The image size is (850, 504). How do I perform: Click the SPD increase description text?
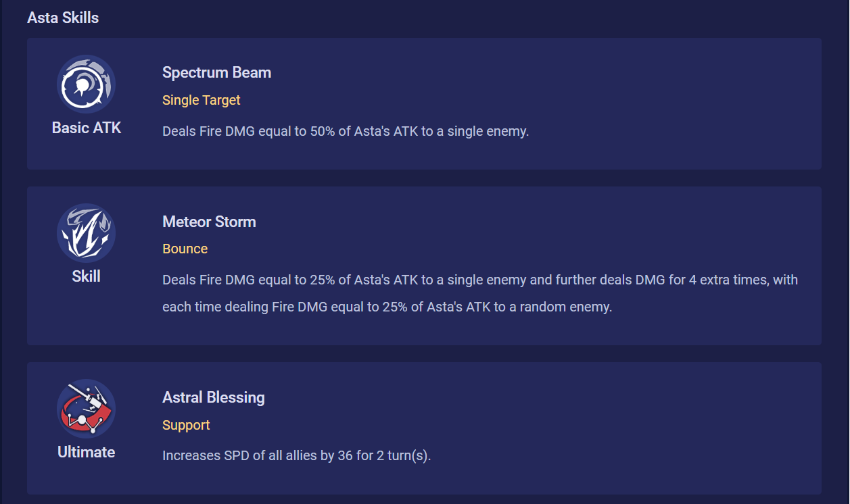(x=296, y=455)
